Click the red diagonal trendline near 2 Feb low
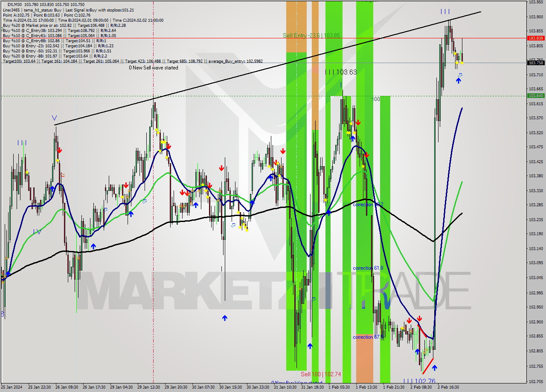This screenshot has width=546, height=392. point(428,366)
